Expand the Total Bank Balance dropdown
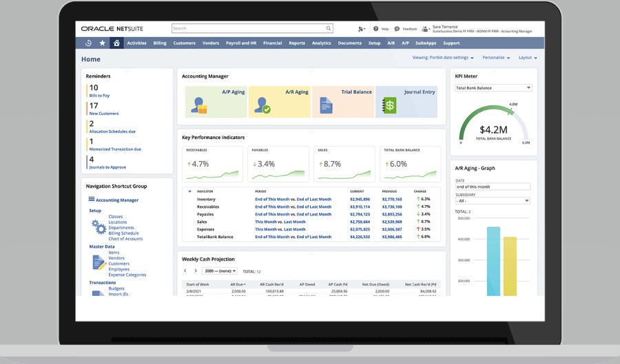Screen dimensions: 620x364 pyautogui.click(x=493, y=88)
